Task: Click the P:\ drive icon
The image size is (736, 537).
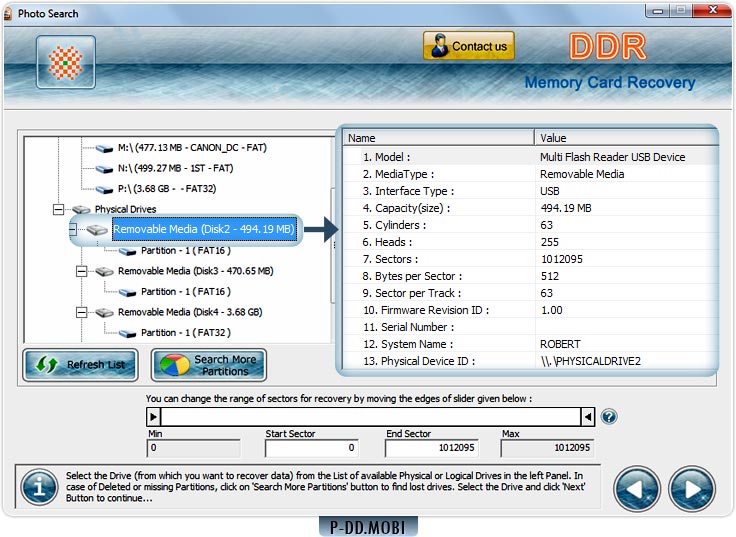Action: point(104,190)
